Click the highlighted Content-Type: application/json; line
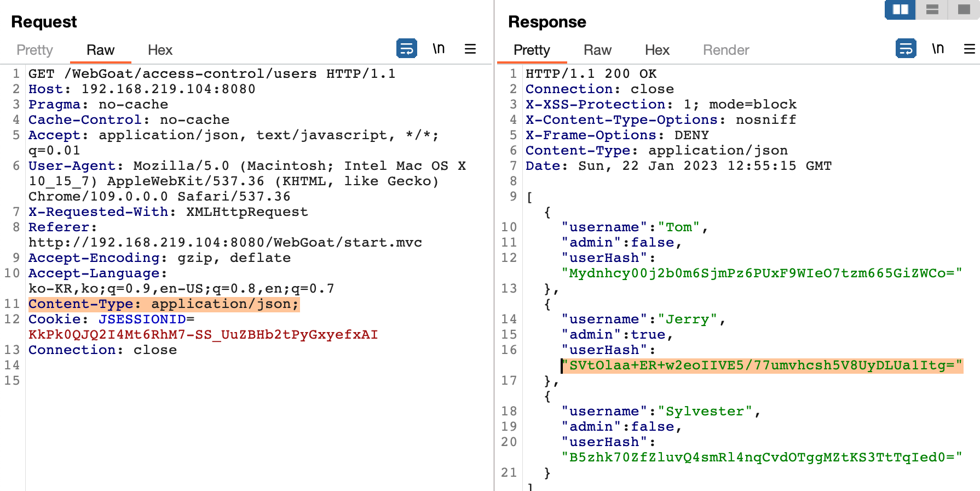Image resolution: width=980 pixels, height=491 pixels. click(164, 304)
